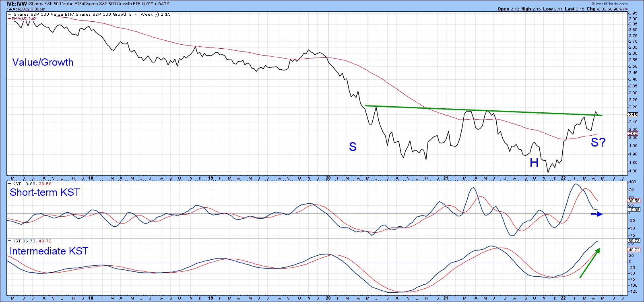Click the red down-triangle beside the Chg value
This screenshot has height=302, width=644.
pyautogui.click(x=626, y=9)
